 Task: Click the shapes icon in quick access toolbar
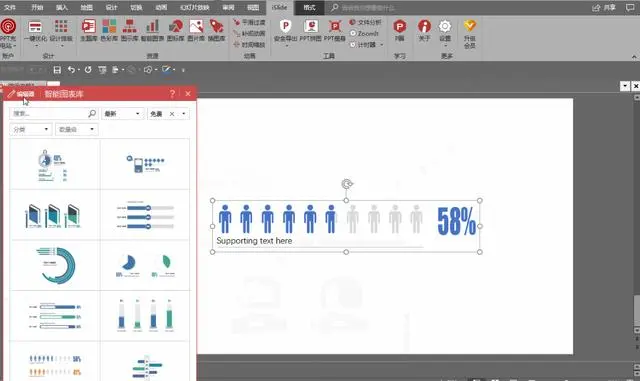[148, 70]
